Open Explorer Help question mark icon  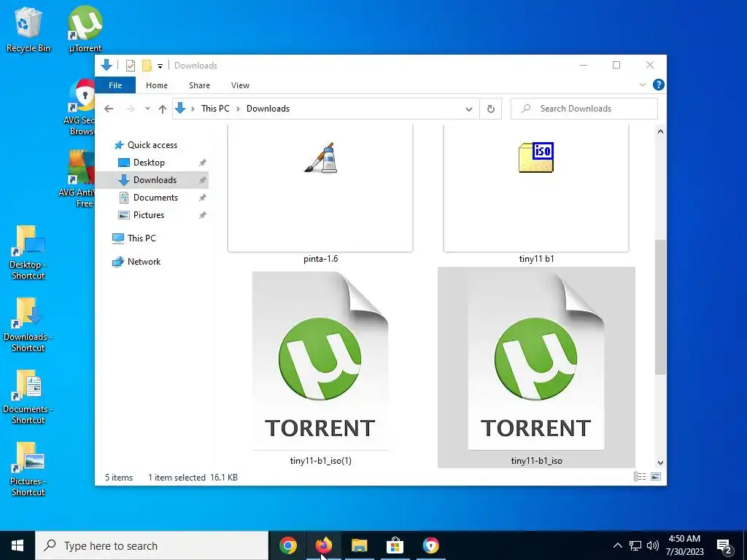659,85
